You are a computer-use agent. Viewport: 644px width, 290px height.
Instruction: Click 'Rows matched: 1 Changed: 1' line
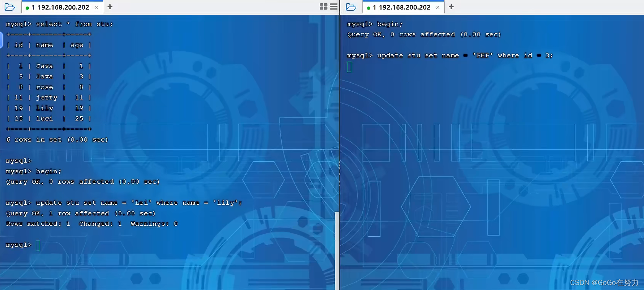click(92, 224)
